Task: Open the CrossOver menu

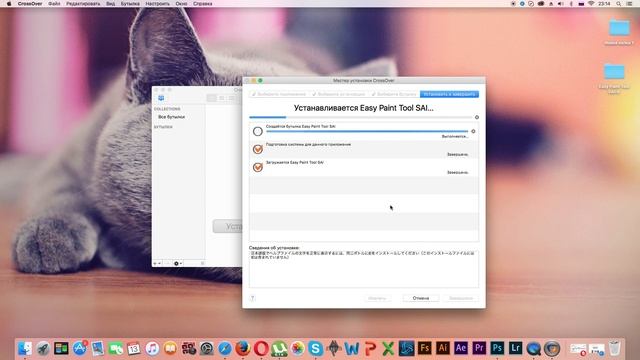Action: pyautogui.click(x=30, y=4)
